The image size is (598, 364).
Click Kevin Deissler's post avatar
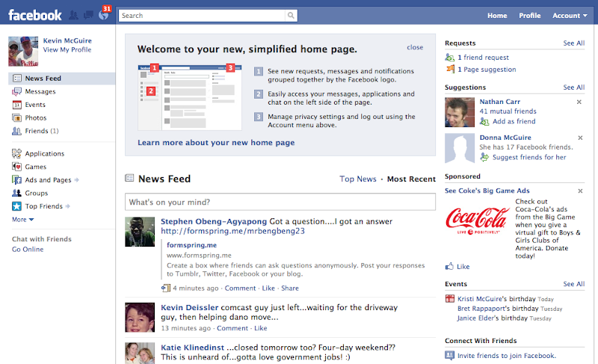140,318
